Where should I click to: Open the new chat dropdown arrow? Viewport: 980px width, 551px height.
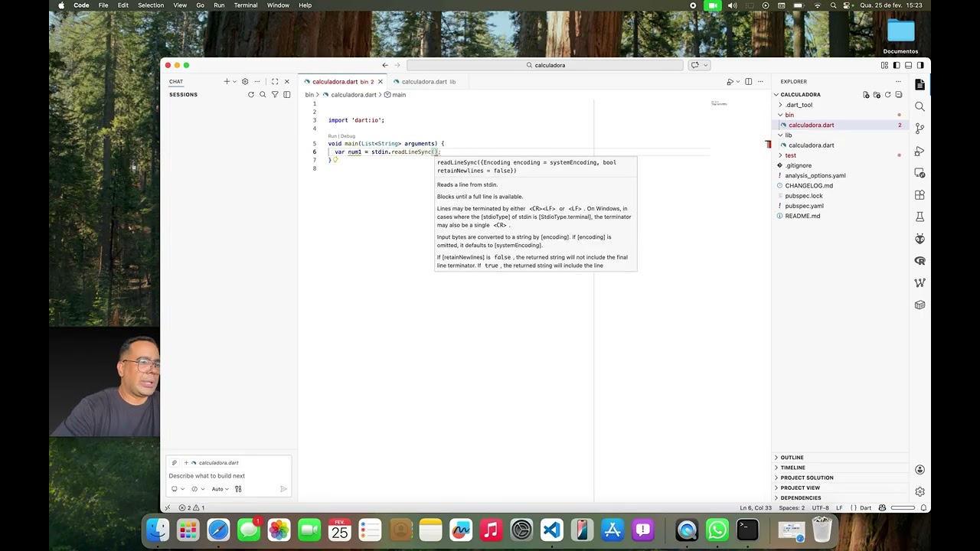click(x=234, y=82)
